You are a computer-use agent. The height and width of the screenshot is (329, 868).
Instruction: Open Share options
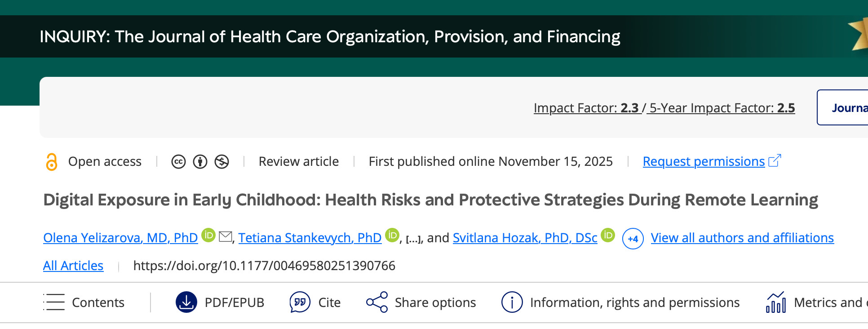pos(421,302)
